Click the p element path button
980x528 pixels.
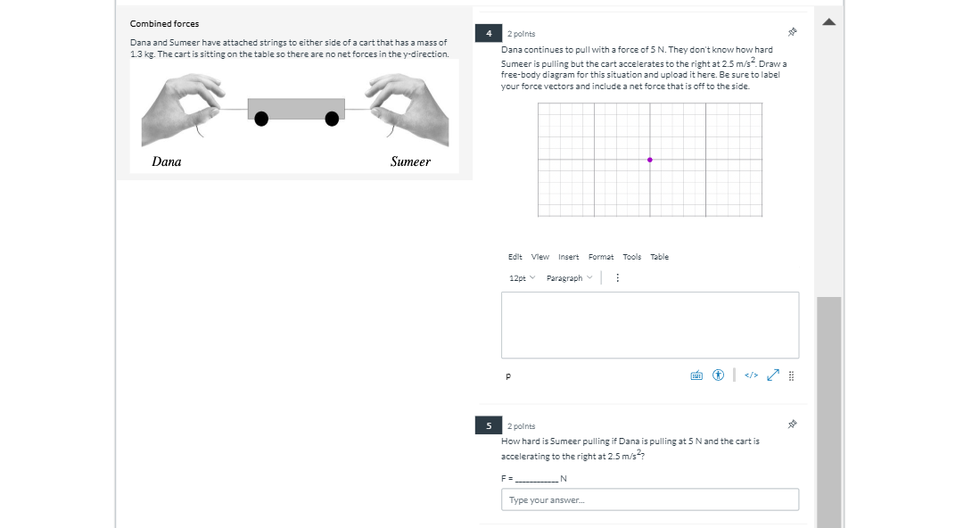[x=507, y=376]
